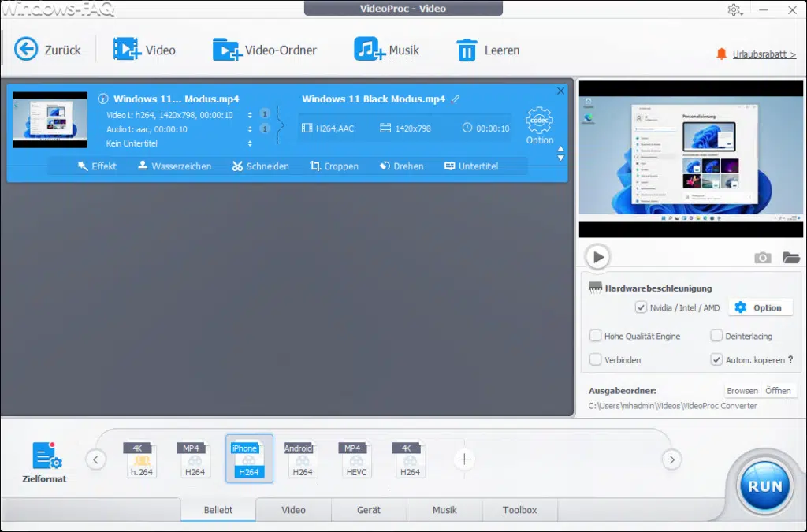Take a snapshot with camera icon
Viewport: 807px width, 532px height.
[x=762, y=257]
